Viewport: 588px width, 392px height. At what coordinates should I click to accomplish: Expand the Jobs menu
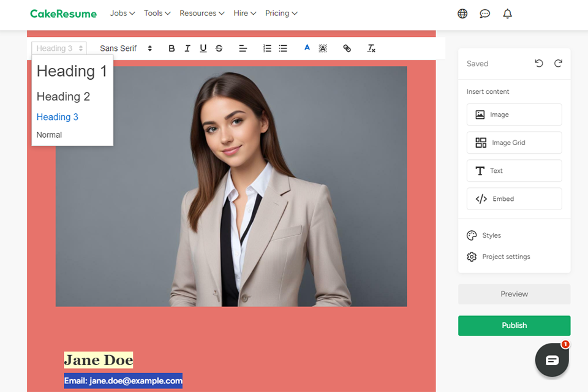click(x=123, y=13)
